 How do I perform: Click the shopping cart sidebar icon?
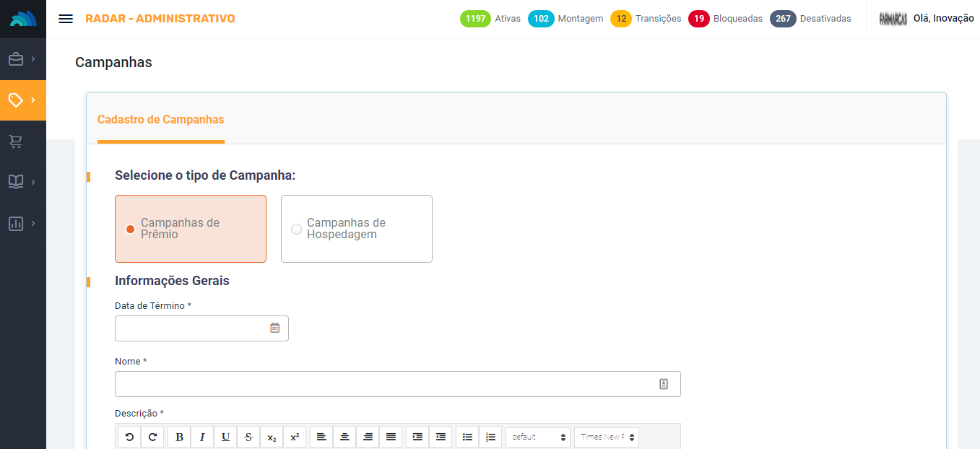pos(16,141)
